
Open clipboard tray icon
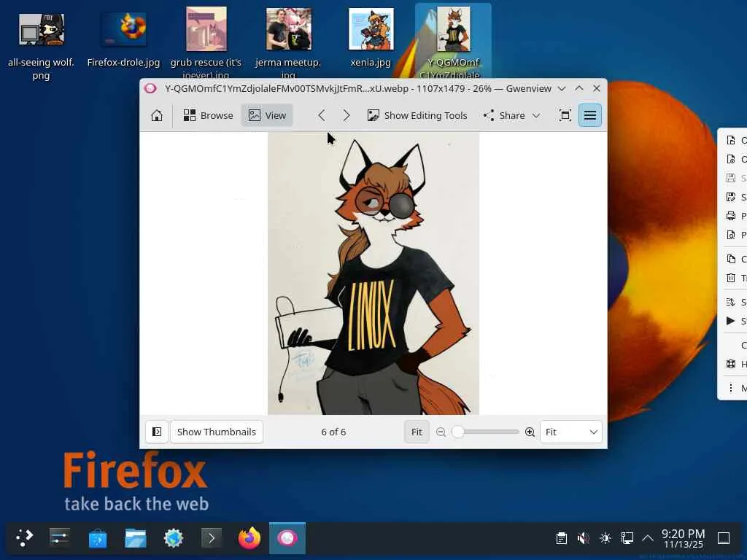click(x=561, y=538)
